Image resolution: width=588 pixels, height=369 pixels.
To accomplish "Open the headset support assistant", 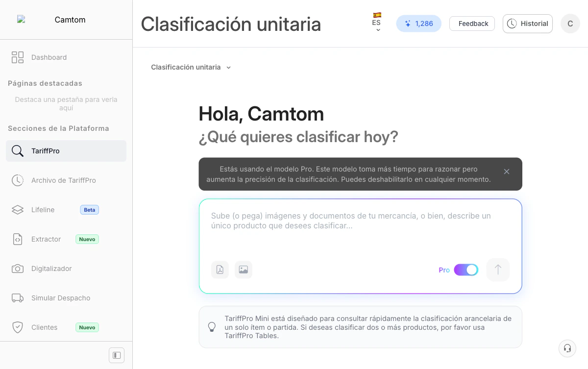I will coord(567,348).
